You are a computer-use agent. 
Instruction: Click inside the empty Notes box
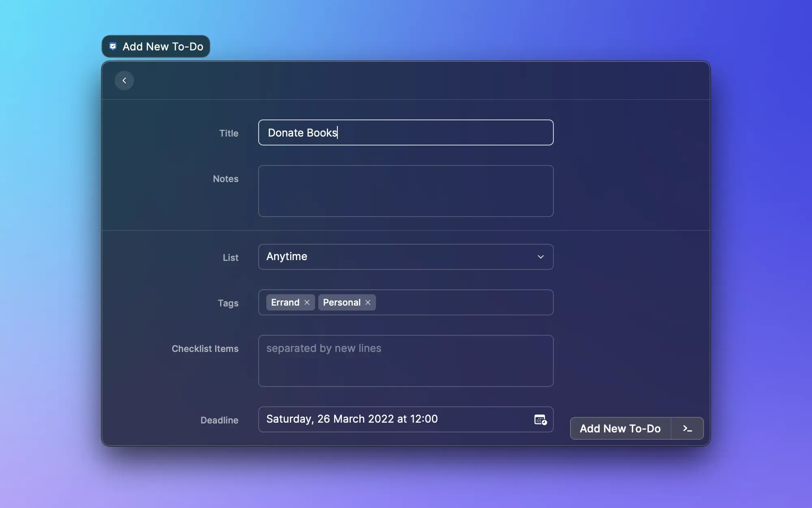click(405, 191)
